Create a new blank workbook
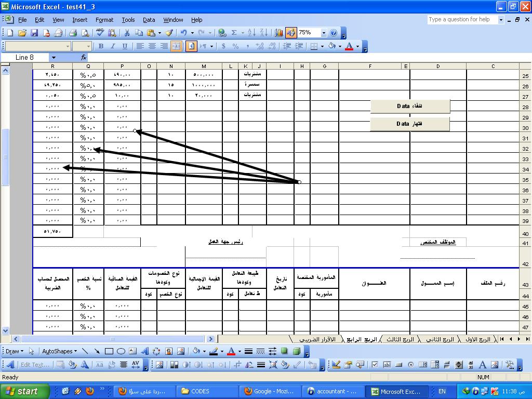Viewport: 532px width, 399px height. 10,33
